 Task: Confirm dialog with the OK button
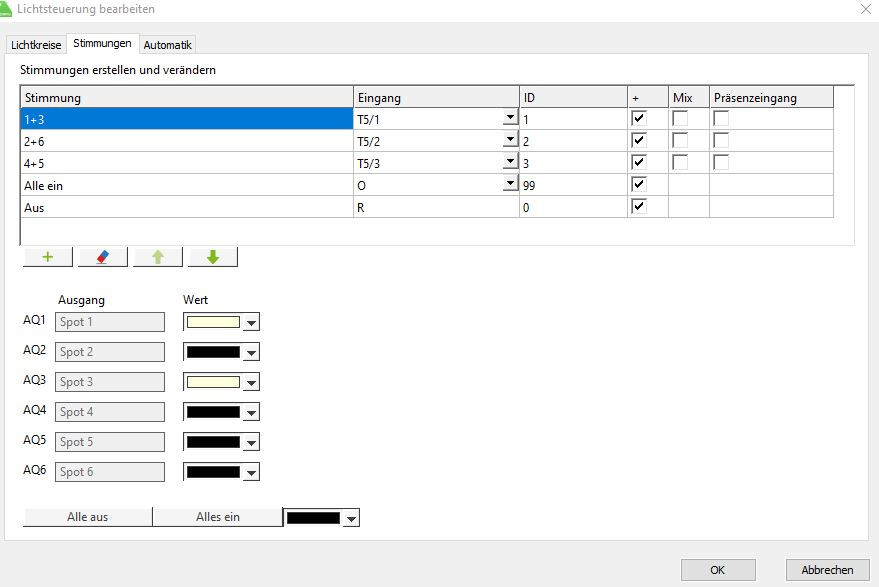tap(717, 570)
